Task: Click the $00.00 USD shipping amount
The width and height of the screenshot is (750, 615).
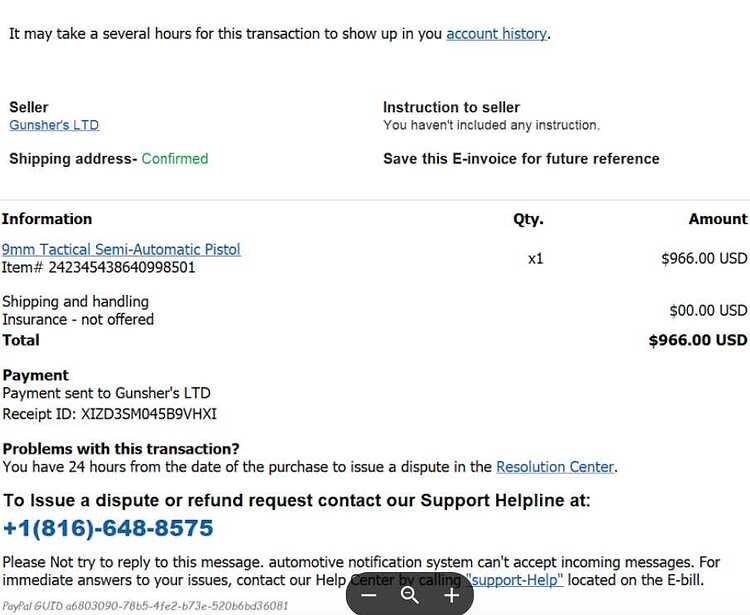Action: [x=708, y=310]
